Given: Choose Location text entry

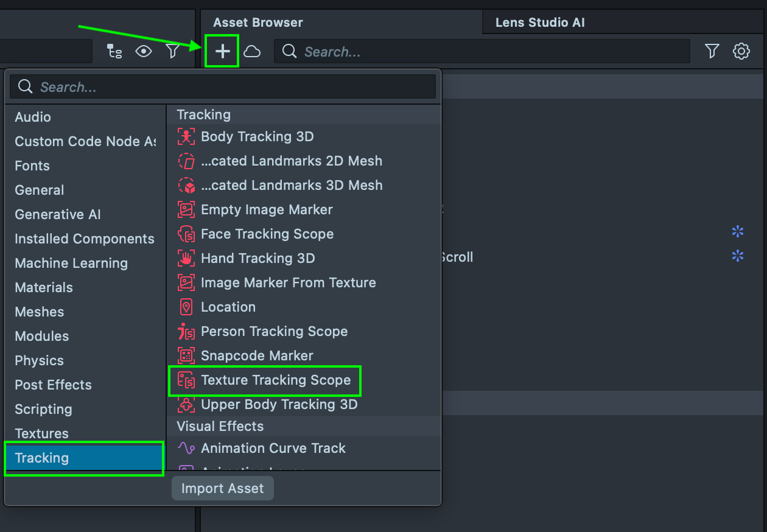Looking at the screenshot, I should tap(228, 307).
